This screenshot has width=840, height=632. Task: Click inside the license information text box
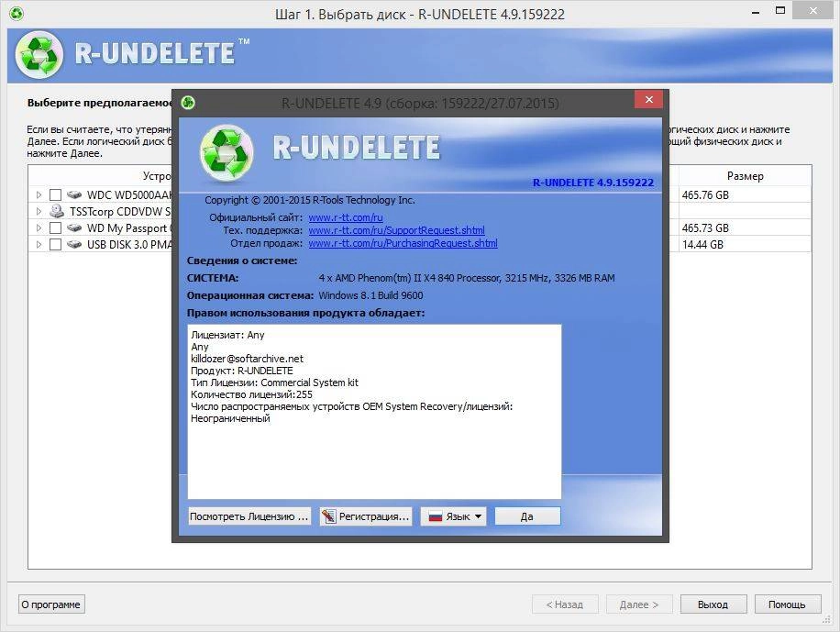[374, 412]
